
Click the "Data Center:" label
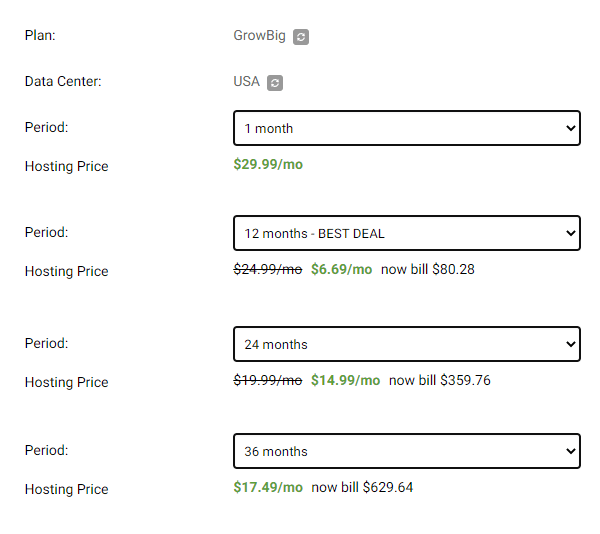[63, 82]
